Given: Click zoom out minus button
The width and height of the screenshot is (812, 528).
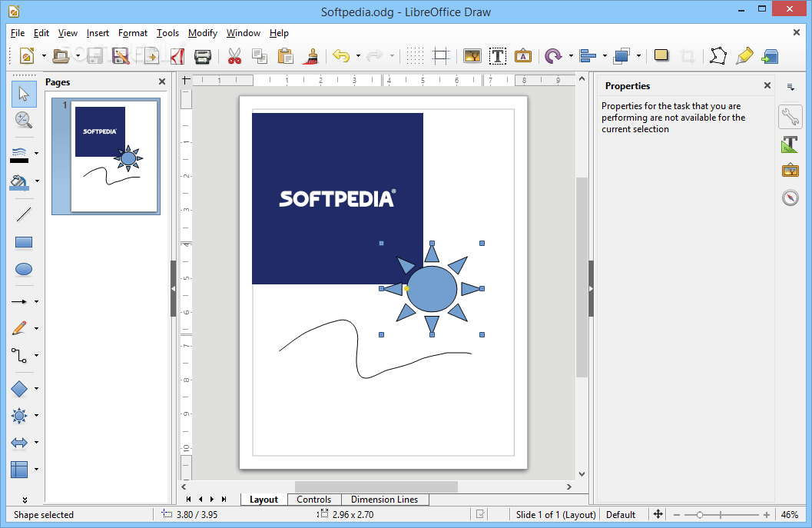Looking at the screenshot, I should tap(676, 515).
